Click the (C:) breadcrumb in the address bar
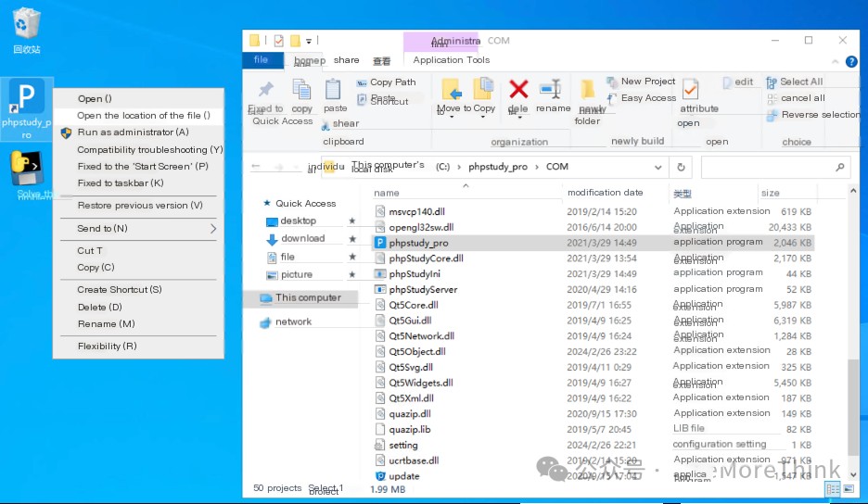Image resolution: width=868 pixels, height=504 pixels. pyautogui.click(x=442, y=167)
